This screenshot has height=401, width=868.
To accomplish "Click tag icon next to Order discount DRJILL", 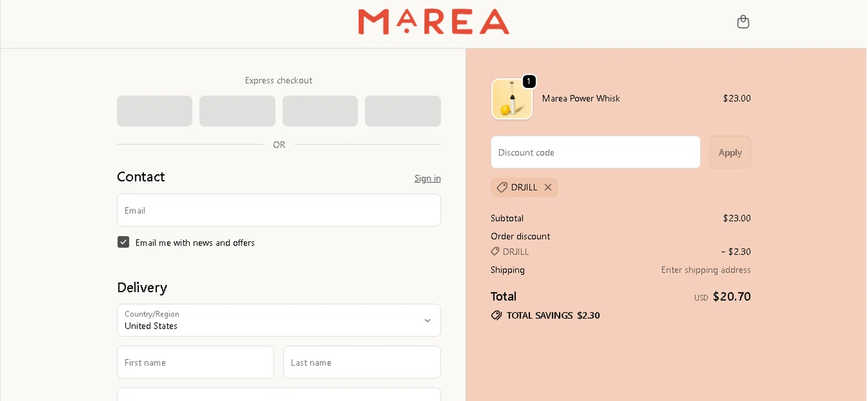I will tap(495, 252).
